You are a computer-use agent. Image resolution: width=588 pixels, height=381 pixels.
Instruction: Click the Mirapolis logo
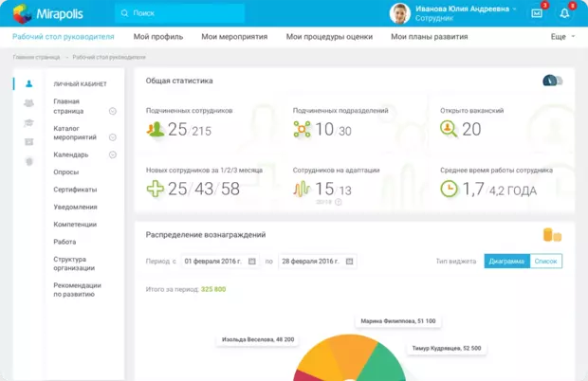pos(48,14)
